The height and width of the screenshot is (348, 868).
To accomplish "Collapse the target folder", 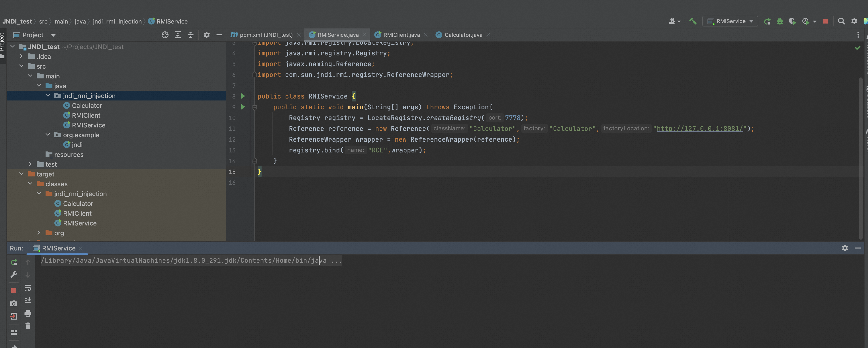I will (21, 174).
